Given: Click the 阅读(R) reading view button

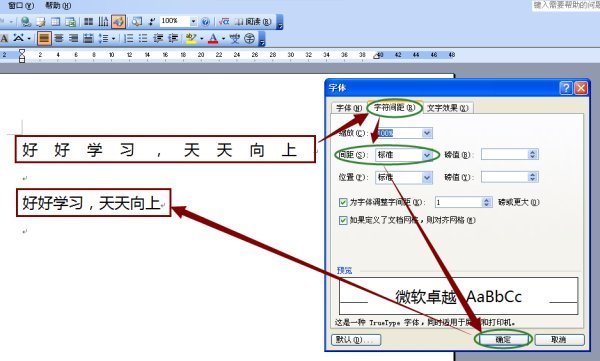Looking at the screenshot, I should click(253, 22).
